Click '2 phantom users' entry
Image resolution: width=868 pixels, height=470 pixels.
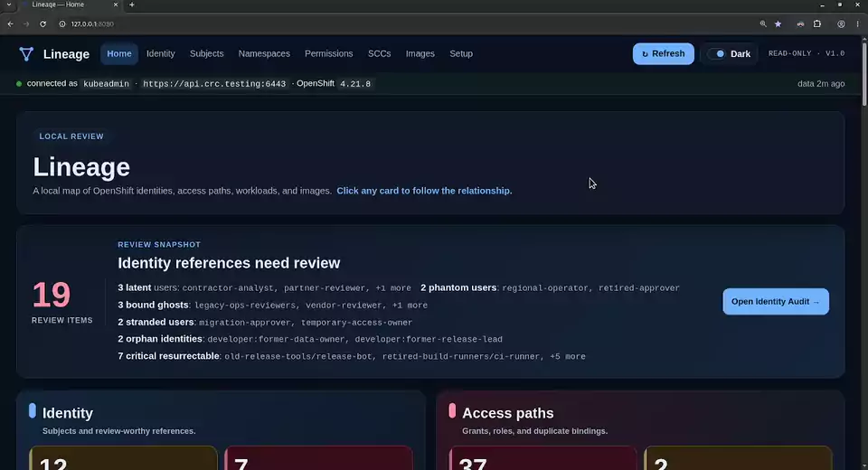(550, 287)
